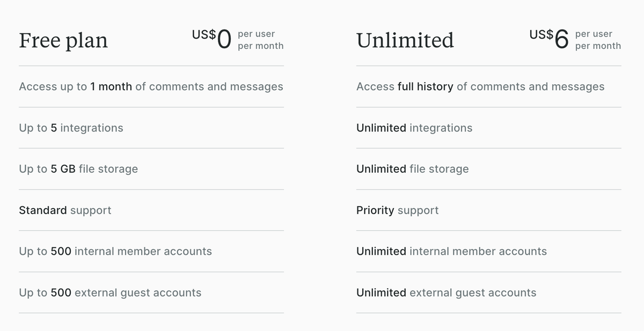This screenshot has width=644, height=331.
Task: Click the Free plan heading
Action: pyautogui.click(x=63, y=41)
